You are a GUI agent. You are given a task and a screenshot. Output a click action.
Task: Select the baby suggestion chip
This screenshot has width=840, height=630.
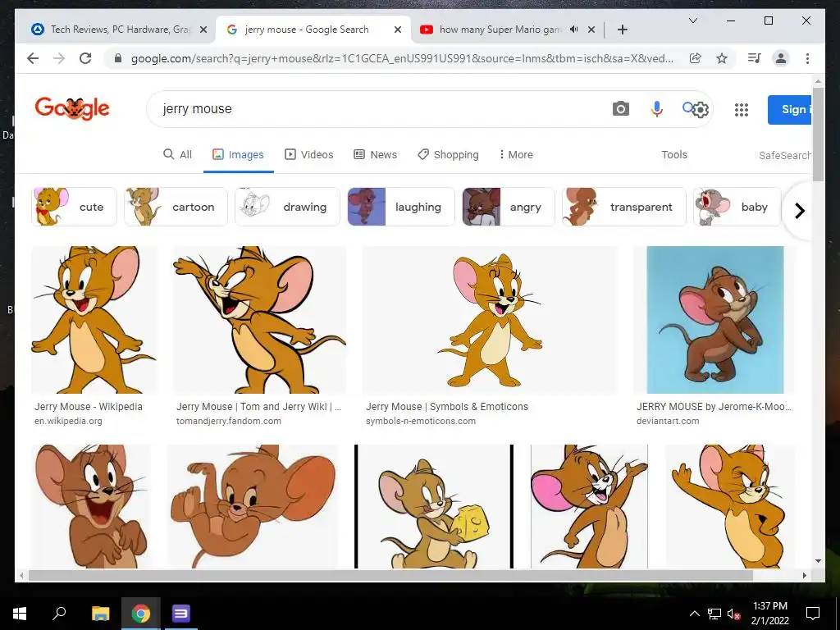[737, 207]
